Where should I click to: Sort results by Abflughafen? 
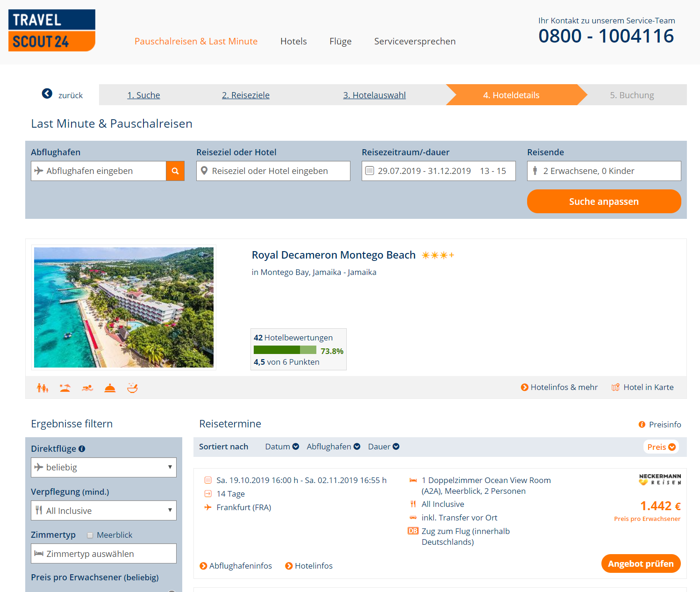click(333, 447)
